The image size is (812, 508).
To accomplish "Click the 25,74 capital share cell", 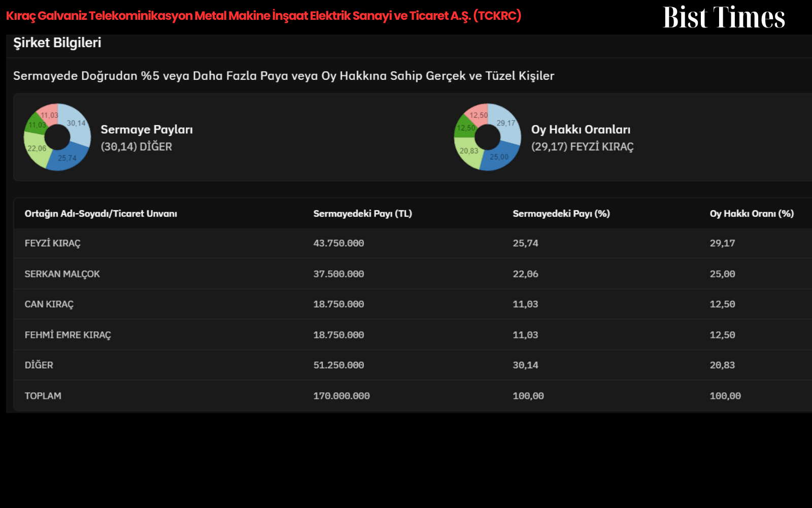I will click(525, 243).
